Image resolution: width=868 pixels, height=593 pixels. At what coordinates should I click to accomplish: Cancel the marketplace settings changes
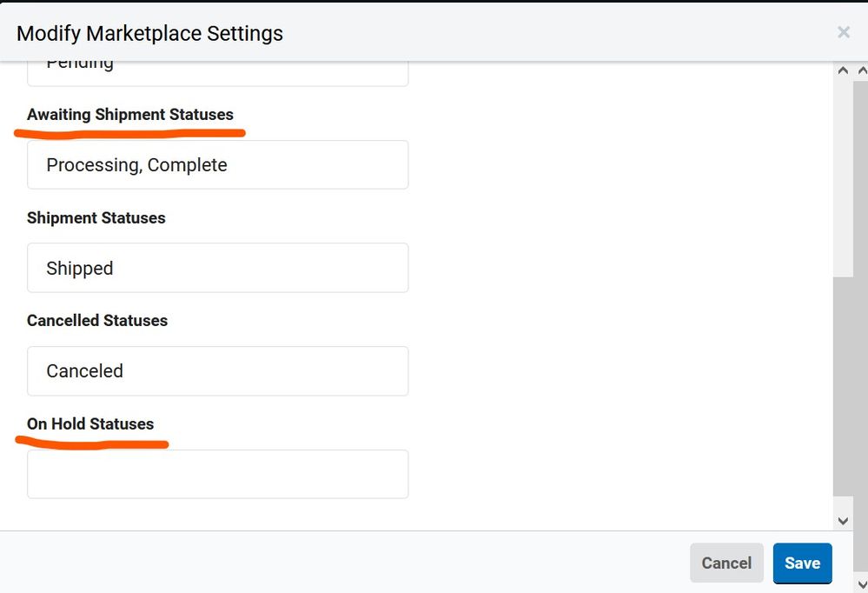[x=726, y=563]
